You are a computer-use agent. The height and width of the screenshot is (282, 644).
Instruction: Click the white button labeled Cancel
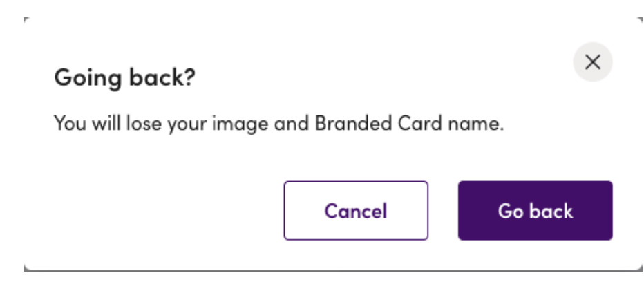(x=356, y=211)
